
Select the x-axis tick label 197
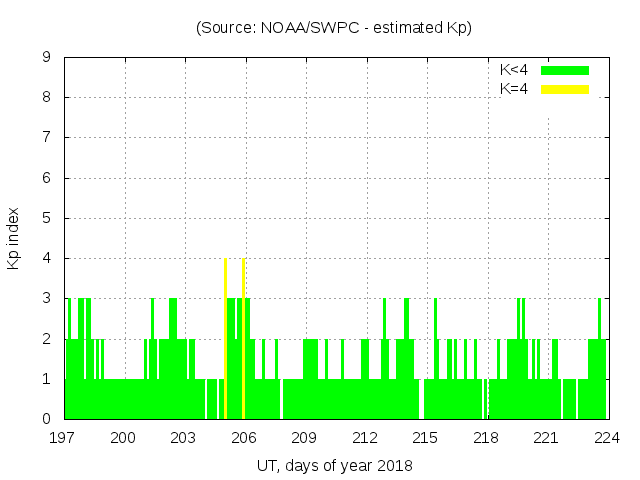tap(64, 437)
